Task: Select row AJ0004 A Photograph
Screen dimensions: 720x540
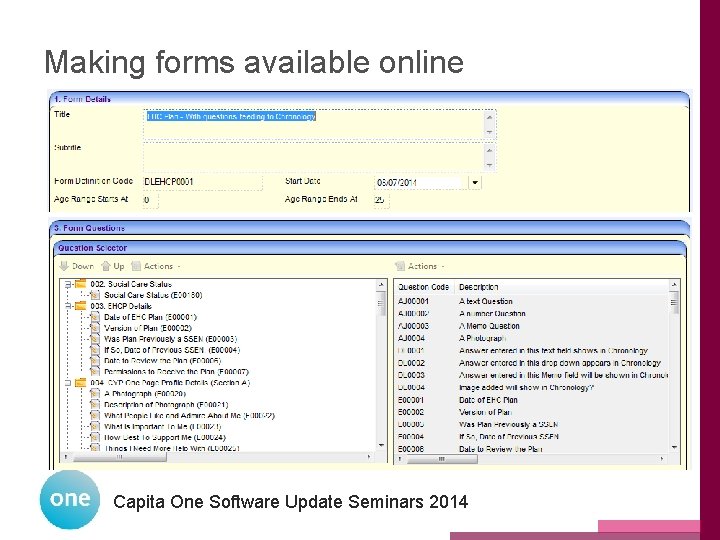Action: click(532, 338)
